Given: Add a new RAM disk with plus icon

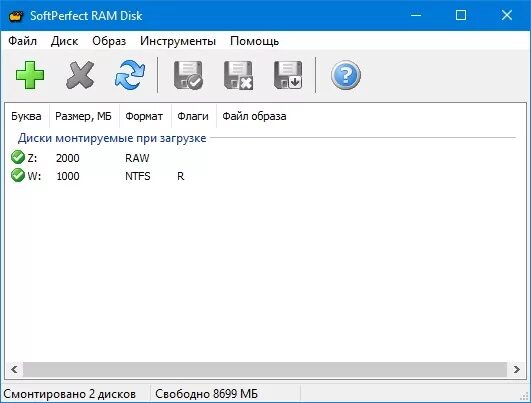Looking at the screenshot, I should coord(30,75).
